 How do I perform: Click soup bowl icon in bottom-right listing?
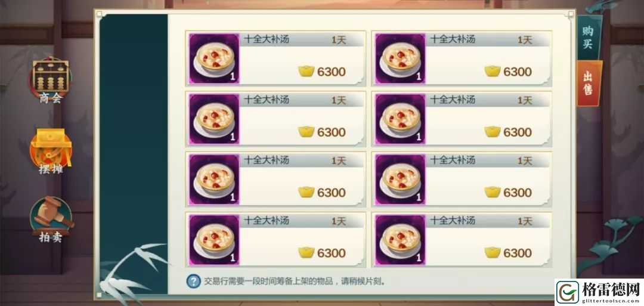400,240
